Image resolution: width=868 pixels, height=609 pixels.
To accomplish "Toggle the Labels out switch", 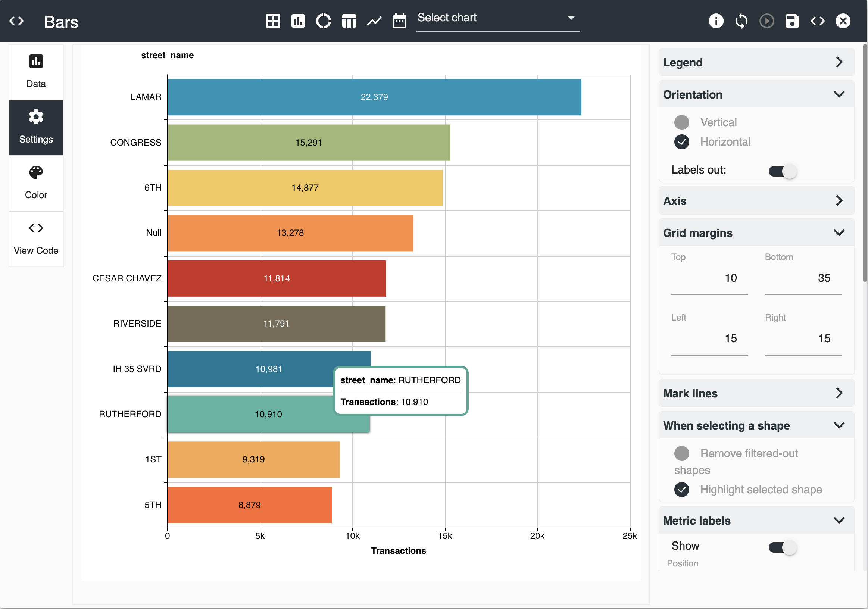I will point(783,171).
